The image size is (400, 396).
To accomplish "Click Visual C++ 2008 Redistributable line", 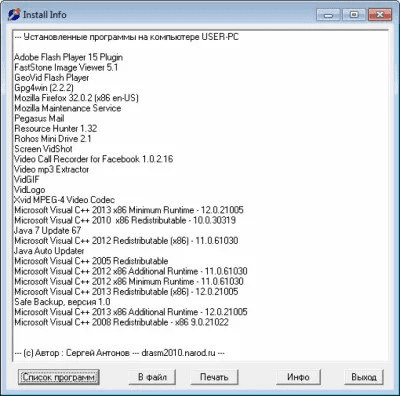I will click(x=122, y=322).
